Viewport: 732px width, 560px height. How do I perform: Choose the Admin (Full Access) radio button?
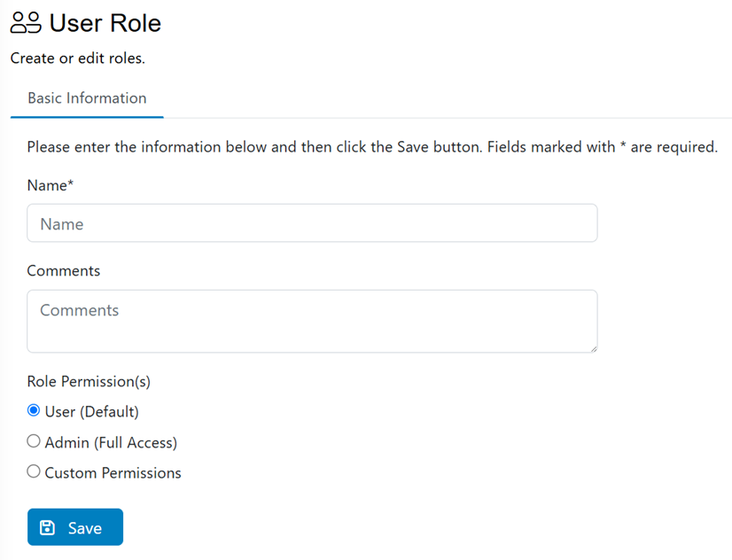[34, 441]
